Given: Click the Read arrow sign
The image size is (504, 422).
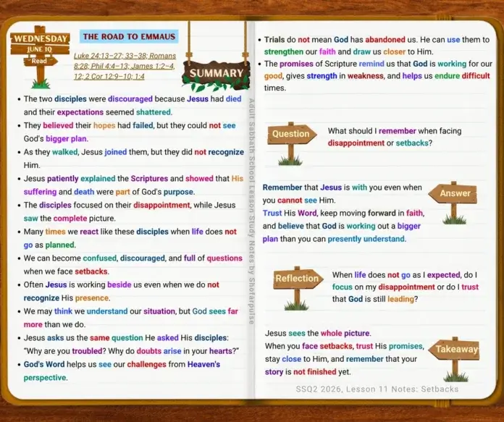Looking at the screenshot, I should 40,61.
